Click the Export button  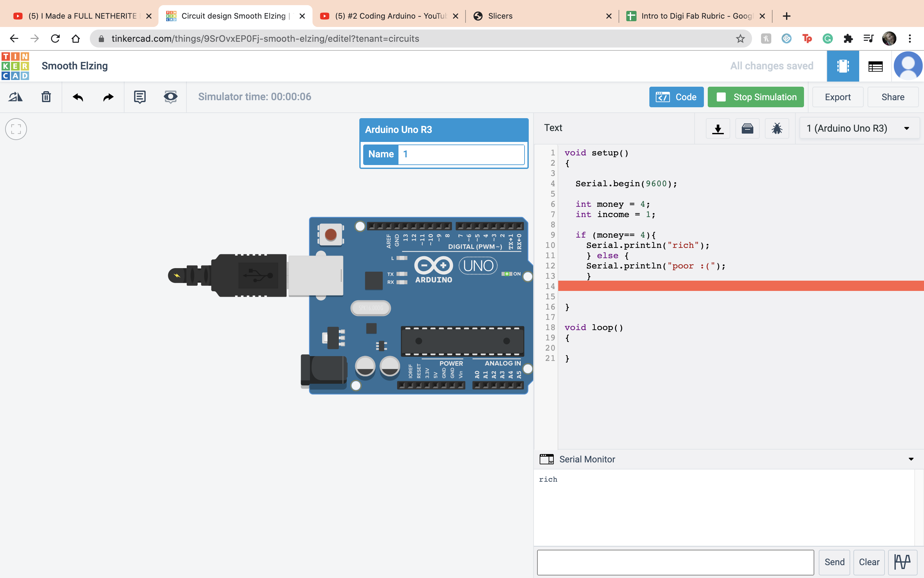click(x=838, y=97)
